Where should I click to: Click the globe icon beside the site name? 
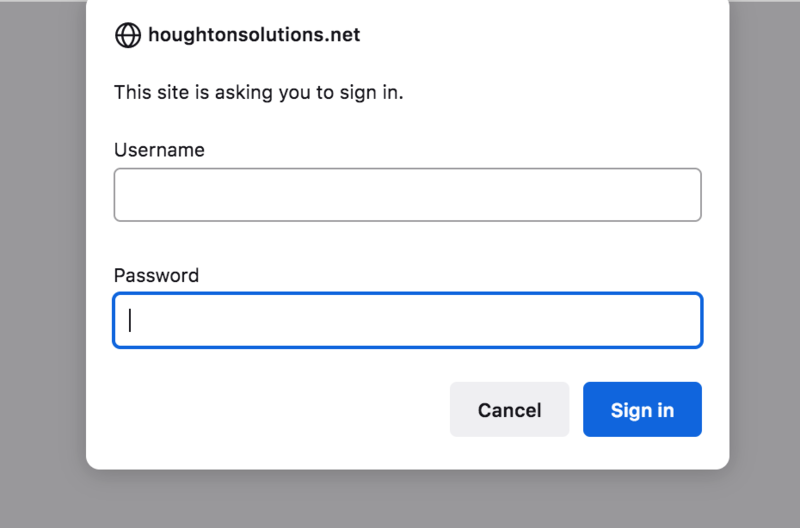pos(128,35)
